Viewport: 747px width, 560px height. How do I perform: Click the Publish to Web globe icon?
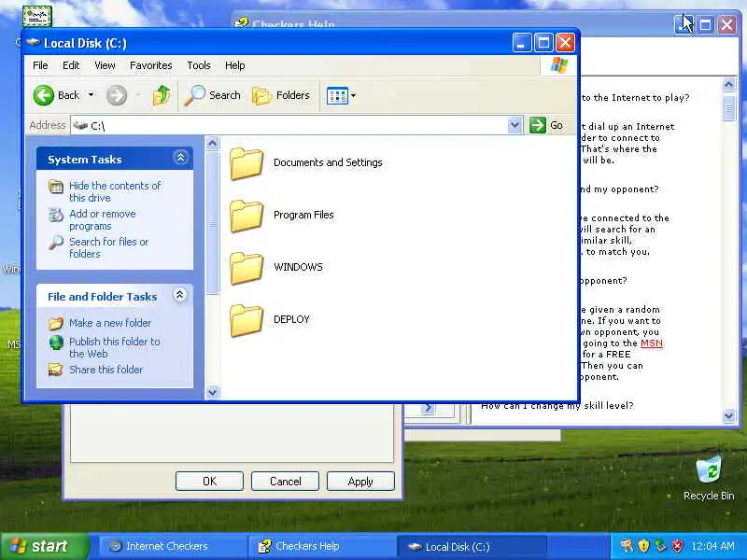[56, 342]
